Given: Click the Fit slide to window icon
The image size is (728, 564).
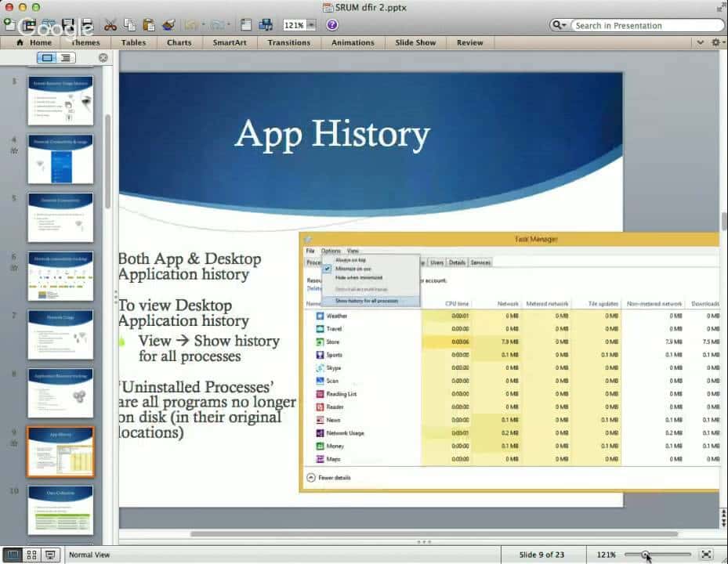Looking at the screenshot, I should point(706,555).
